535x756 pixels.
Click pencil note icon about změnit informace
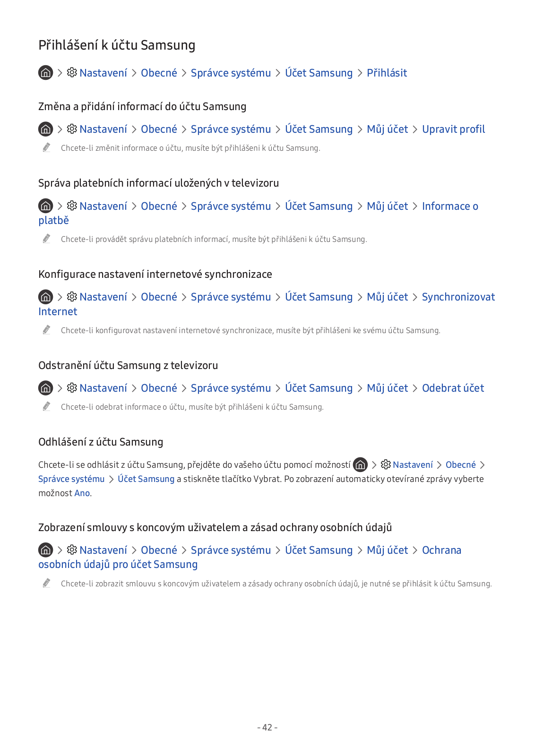46,147
